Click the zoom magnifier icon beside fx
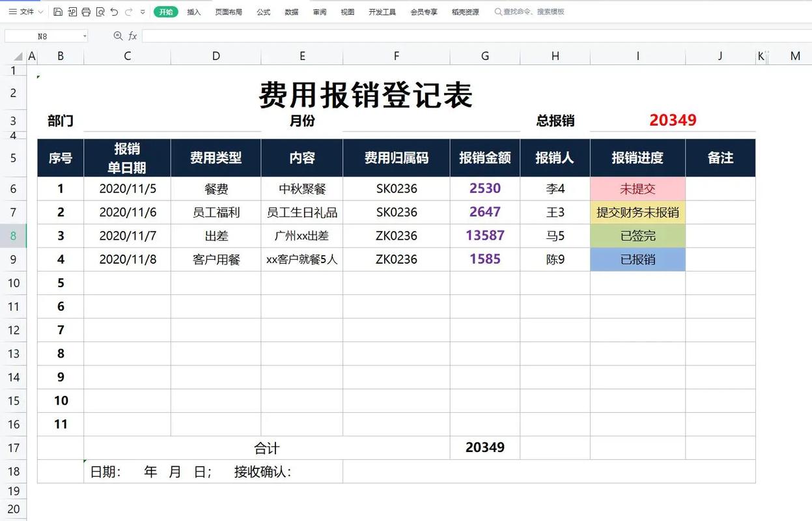This screenshot has width=812, height=521. 118,36
